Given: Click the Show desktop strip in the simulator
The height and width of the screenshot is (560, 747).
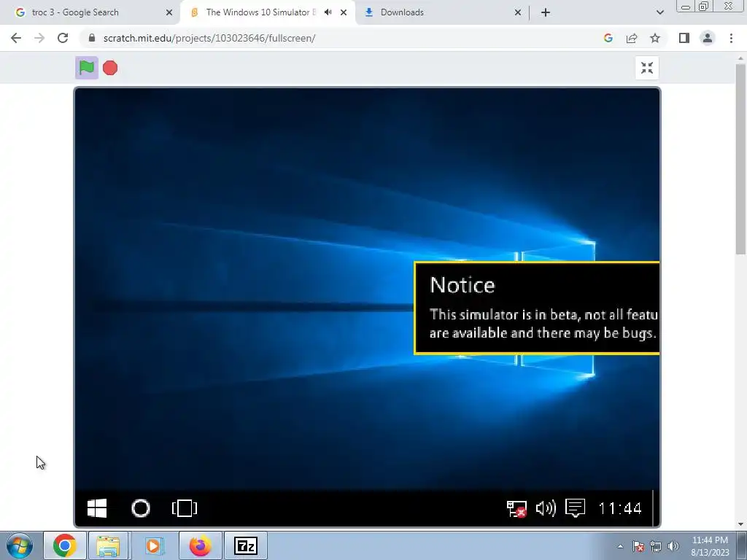Looking at the screenshot, I should tap(656, 508).
